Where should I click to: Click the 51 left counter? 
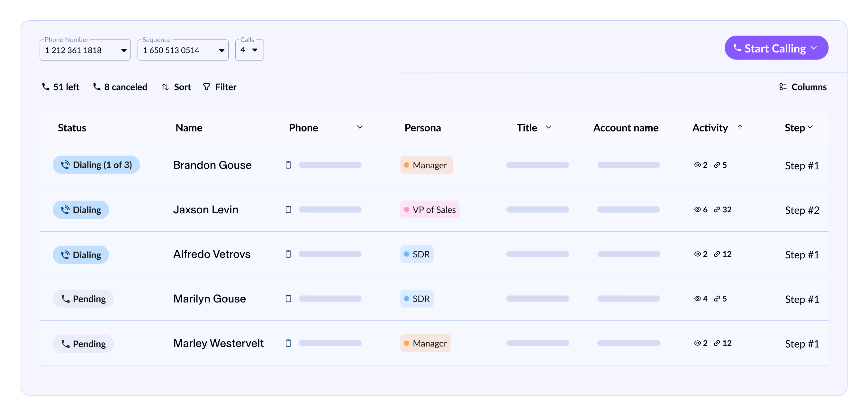(60, 87)
